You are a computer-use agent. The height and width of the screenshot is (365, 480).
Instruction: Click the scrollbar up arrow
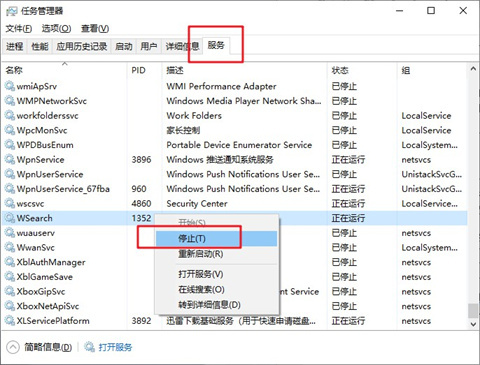pyautogui.click(x=473, y=69)
